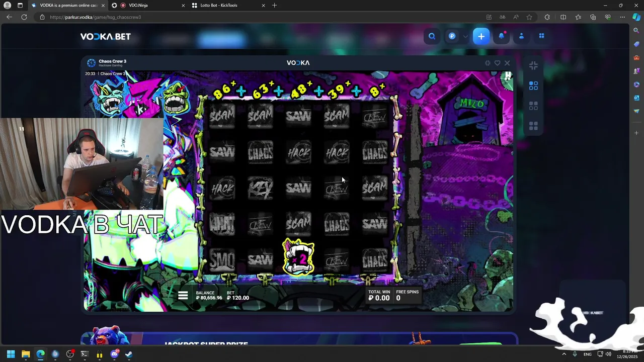
Task: Open the Windows Start menu
Action: pyautogui.click(x=11, y=354)
